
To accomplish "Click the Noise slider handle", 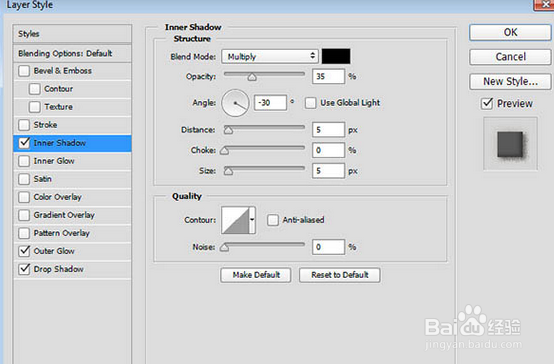I will pyautogui.click(x=224, y=247).
